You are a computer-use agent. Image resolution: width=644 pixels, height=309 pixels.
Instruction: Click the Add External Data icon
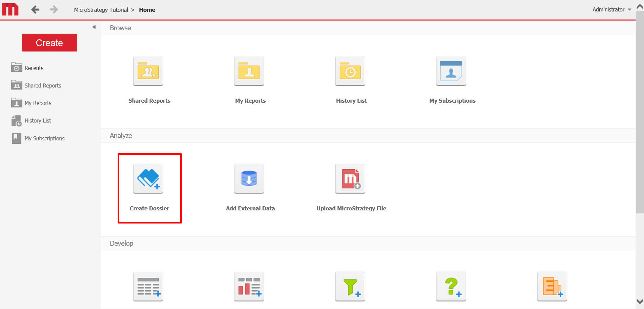(x=249, y=179)
